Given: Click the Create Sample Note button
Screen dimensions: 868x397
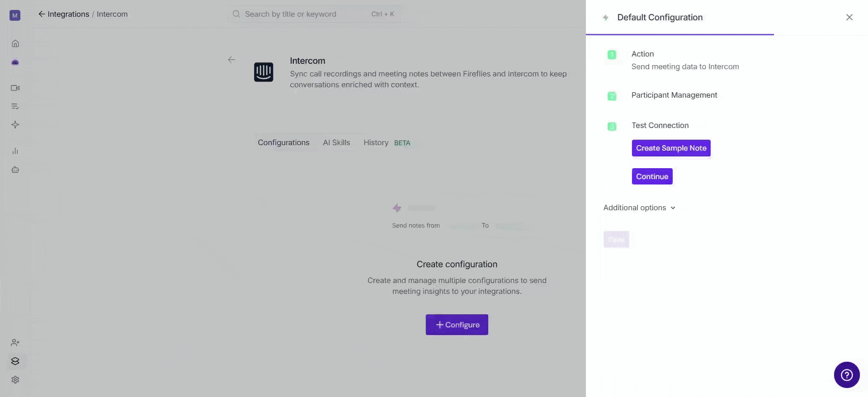Looking at the screenshot, I should [671, 148].
